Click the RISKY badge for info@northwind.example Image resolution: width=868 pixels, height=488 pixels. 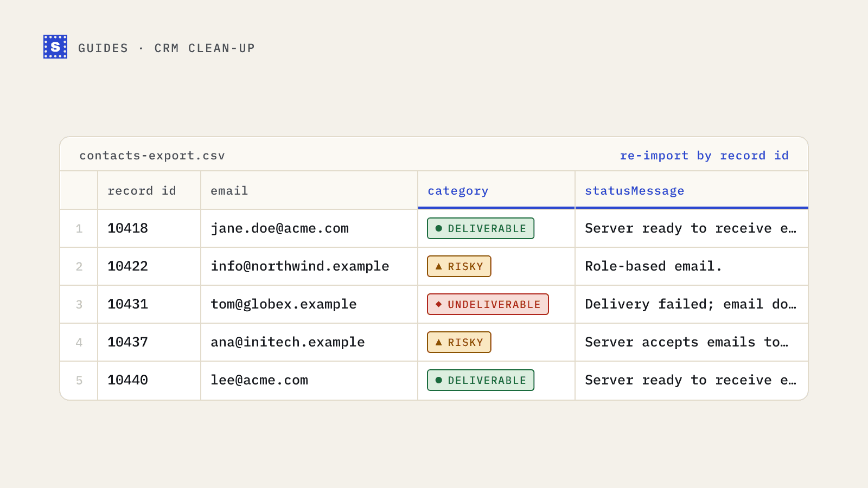pyautogui.click(x=459, y=266)
